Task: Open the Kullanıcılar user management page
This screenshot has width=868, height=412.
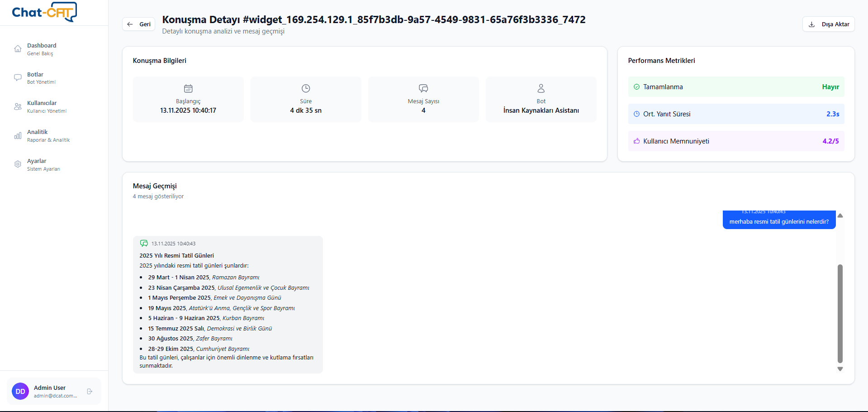Action: tap(42, 106)
